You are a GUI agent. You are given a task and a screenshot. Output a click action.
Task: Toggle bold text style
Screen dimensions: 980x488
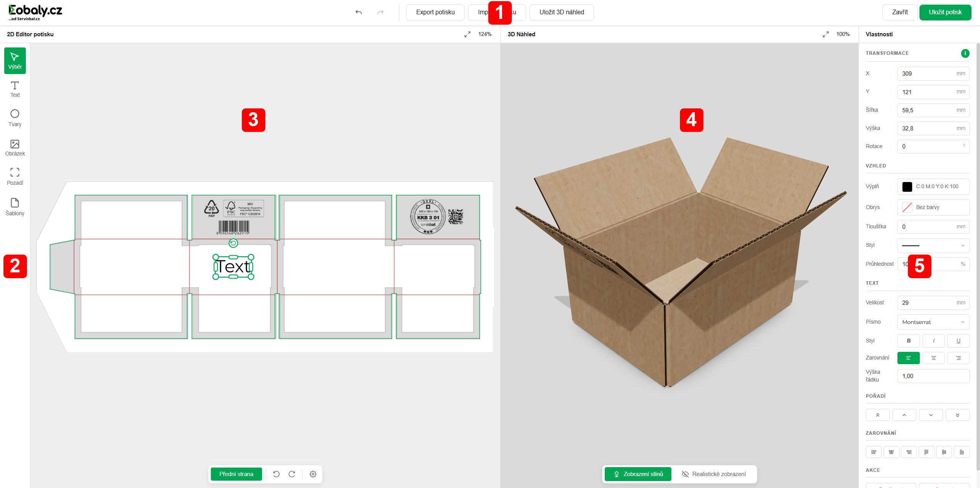click(908, 341)
